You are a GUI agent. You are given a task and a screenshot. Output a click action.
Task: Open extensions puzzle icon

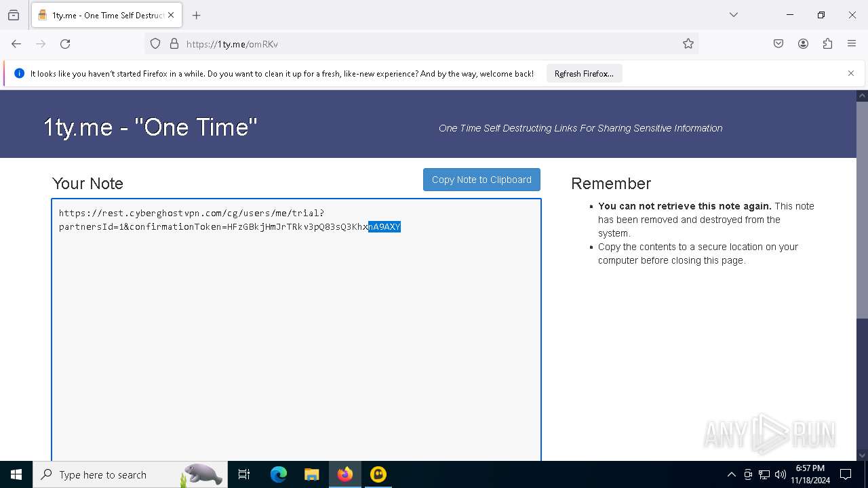point(827,44)
